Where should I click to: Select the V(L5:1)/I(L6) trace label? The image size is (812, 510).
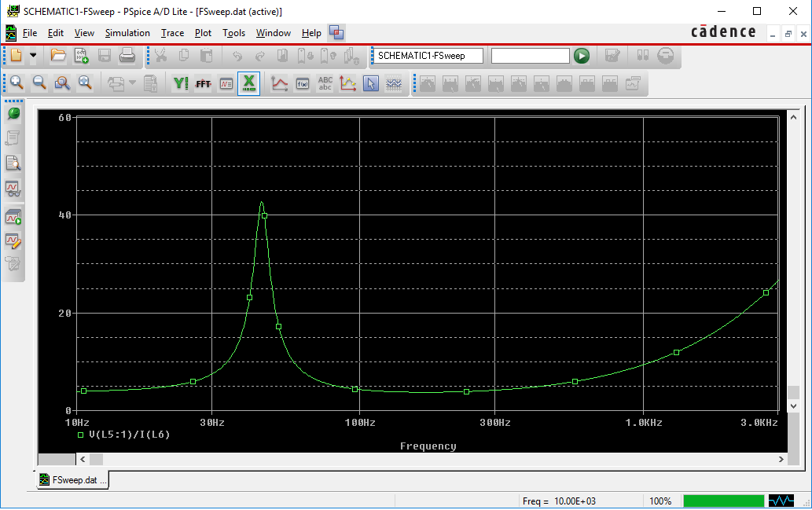(129, 435)
